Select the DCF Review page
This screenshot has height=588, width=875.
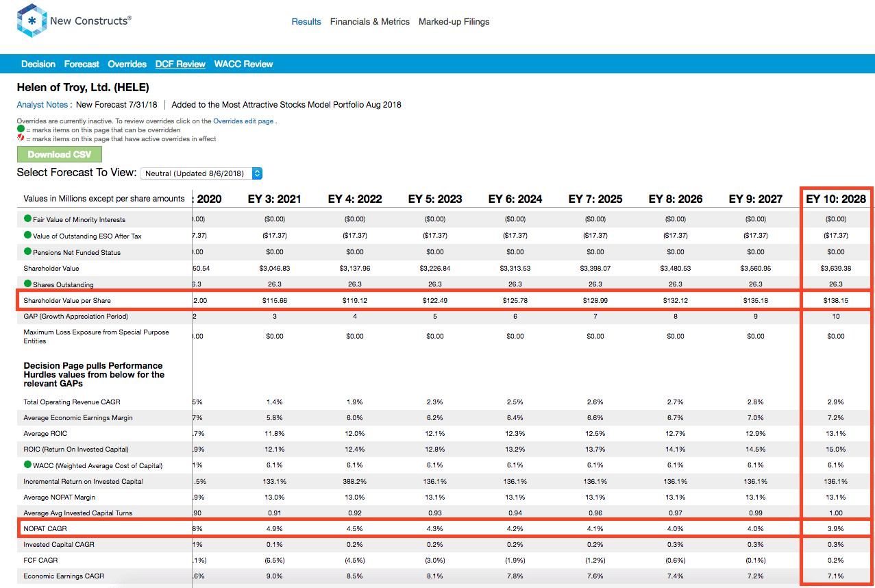click(180, 64)
